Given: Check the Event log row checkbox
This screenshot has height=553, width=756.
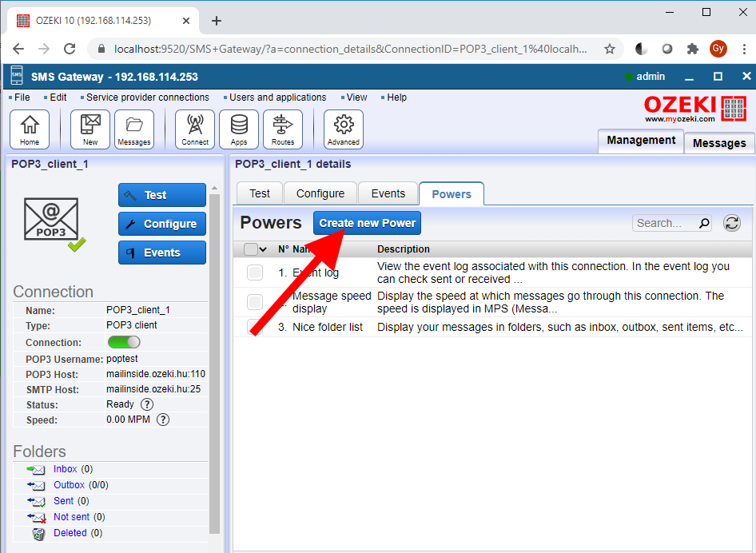Looking at the screenshot, I should pyautogui.click(x=255, y=273).
